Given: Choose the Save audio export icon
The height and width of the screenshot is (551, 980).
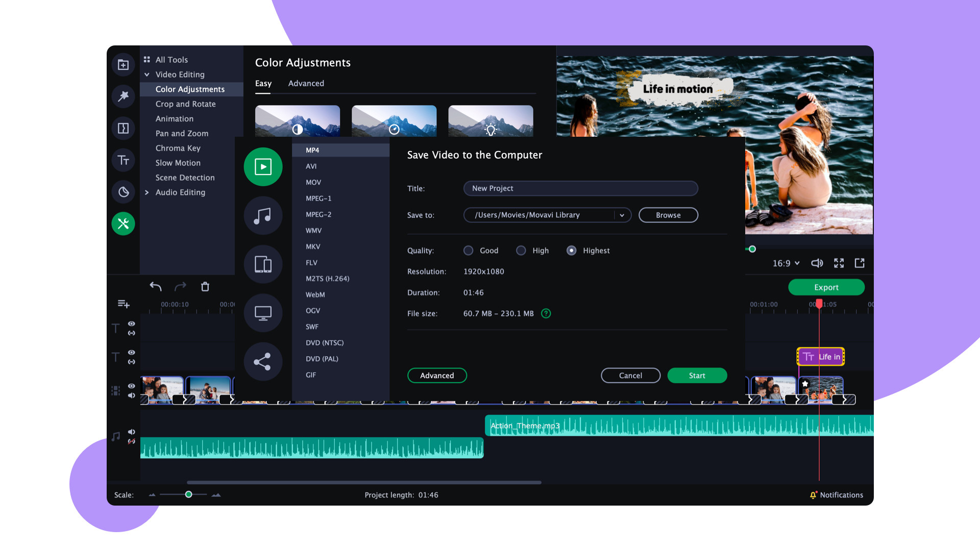Looking at the screenshot, I should 263,216.
